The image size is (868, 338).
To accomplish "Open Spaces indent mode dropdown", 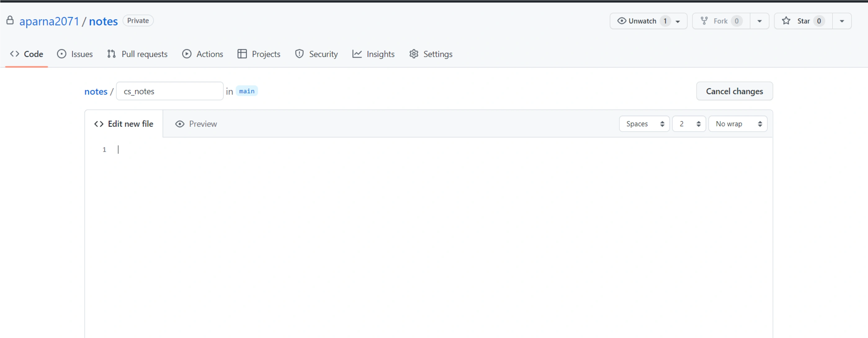I will coord(644,124).
